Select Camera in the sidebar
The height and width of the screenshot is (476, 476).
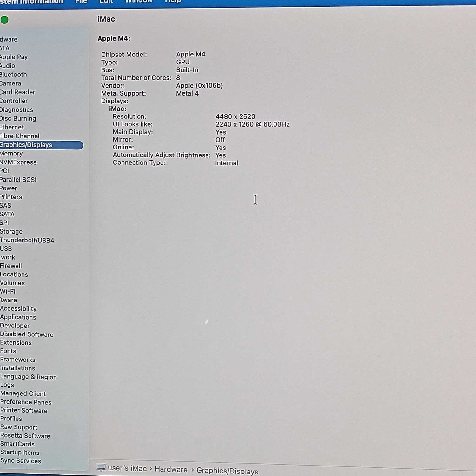pyautogui.click(x=10, y=83)
